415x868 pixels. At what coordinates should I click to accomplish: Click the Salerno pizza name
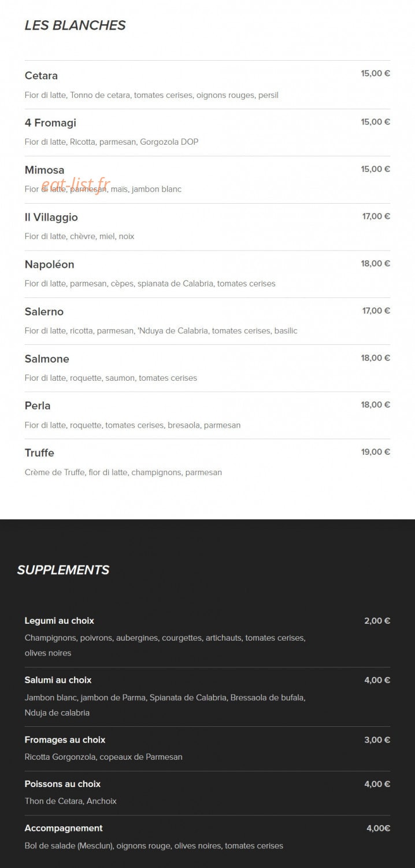click(44, 312)
